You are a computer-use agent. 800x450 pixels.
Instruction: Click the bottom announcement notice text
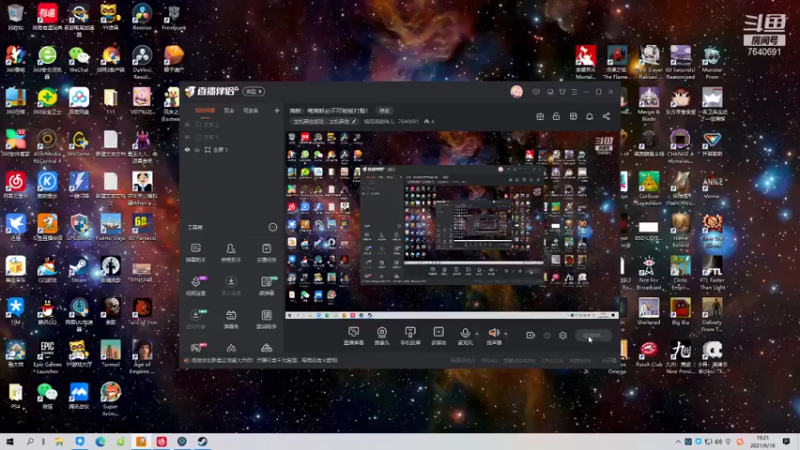pos(264,360)
